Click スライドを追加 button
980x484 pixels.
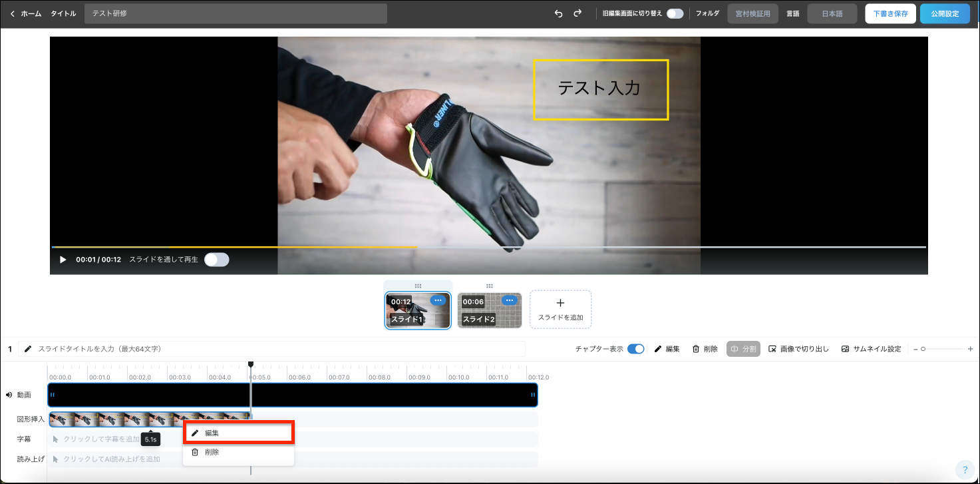click(560, 309)
